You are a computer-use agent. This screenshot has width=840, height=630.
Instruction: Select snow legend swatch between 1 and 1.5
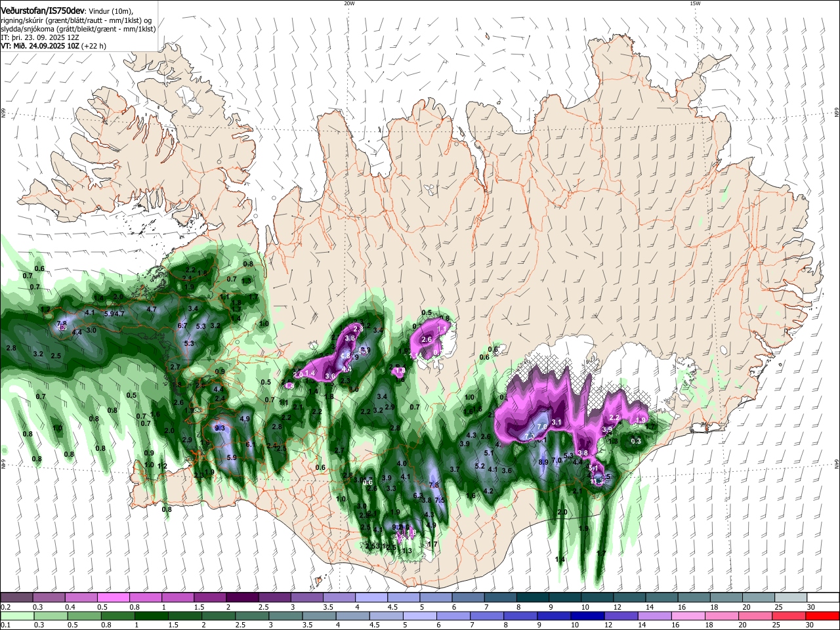click(x=177, y=598)
